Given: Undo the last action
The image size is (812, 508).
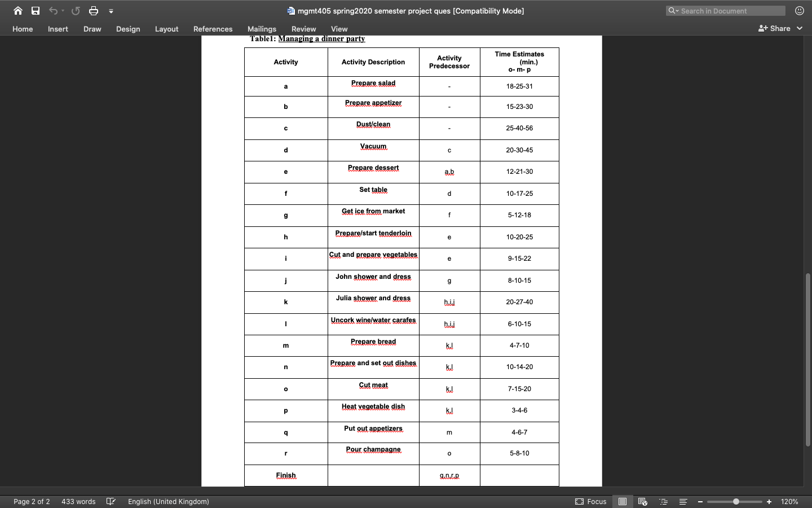Looking at the screenshot, I should click(53, 11).
